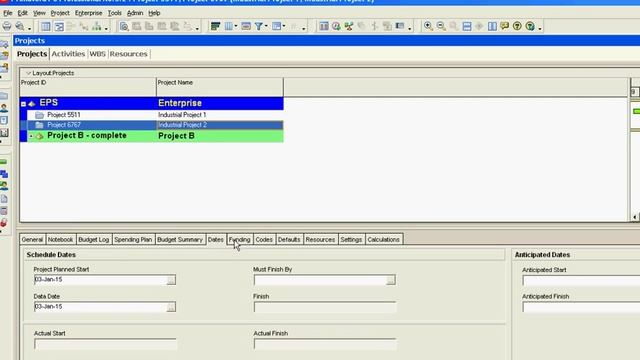The image size is (640, 360).
Task: Click the yellow speech bubble Hint Help icon
Action: [505, 27]
